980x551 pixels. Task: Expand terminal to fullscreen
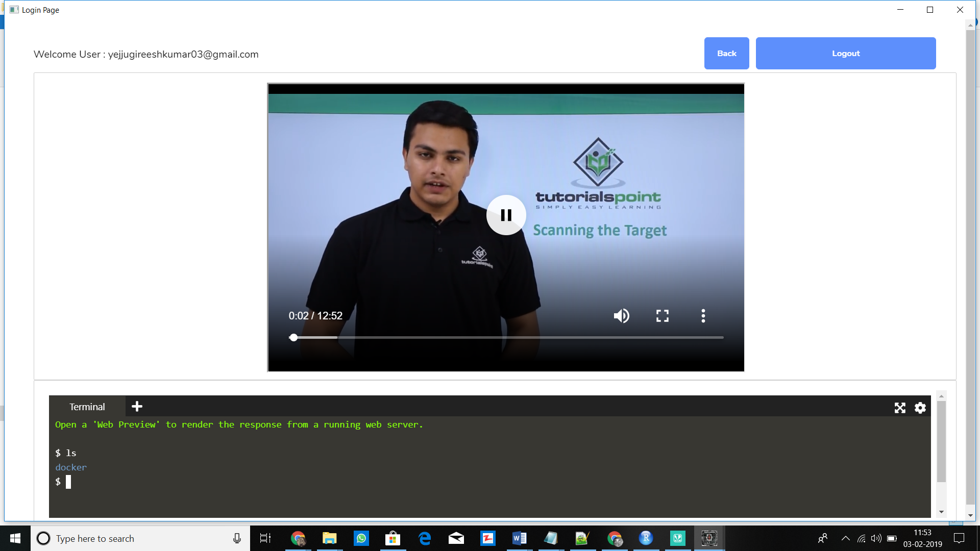[900, 408]
